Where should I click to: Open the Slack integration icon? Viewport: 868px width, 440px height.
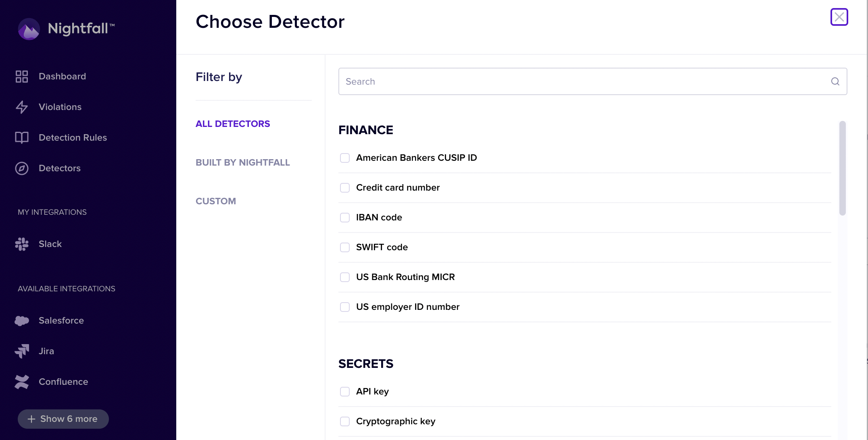click(x=22, y=244)
